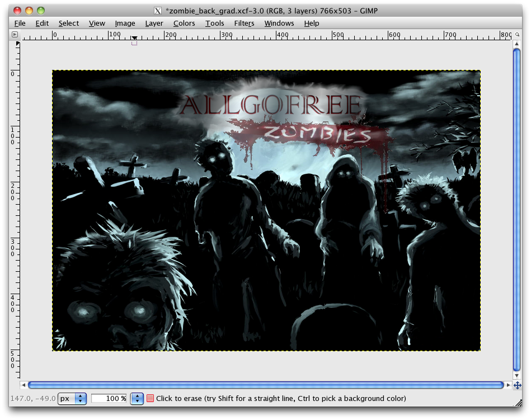This screenshot has height=420, width=531.
Task: Open the View menu
Action: click(97, 23)
